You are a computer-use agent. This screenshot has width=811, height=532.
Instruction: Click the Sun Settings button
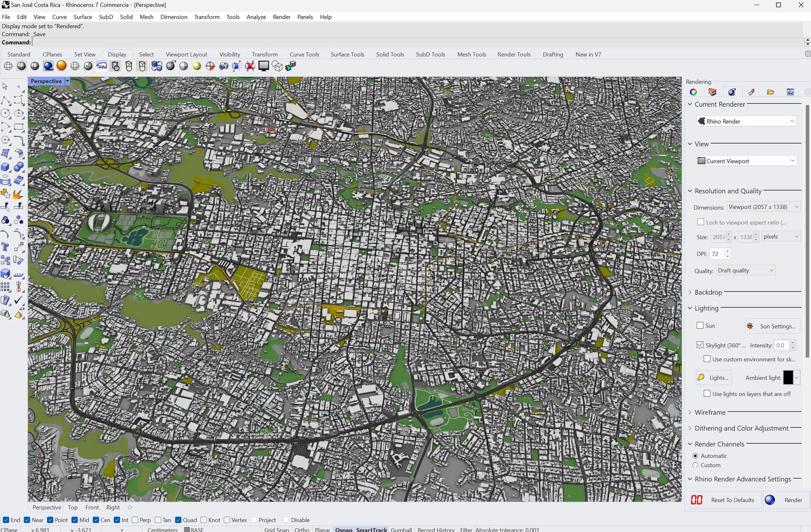773,326
